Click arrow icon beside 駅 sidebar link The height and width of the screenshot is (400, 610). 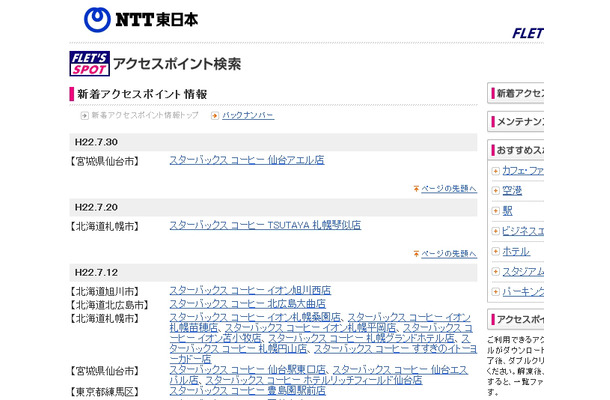point(495,211)
